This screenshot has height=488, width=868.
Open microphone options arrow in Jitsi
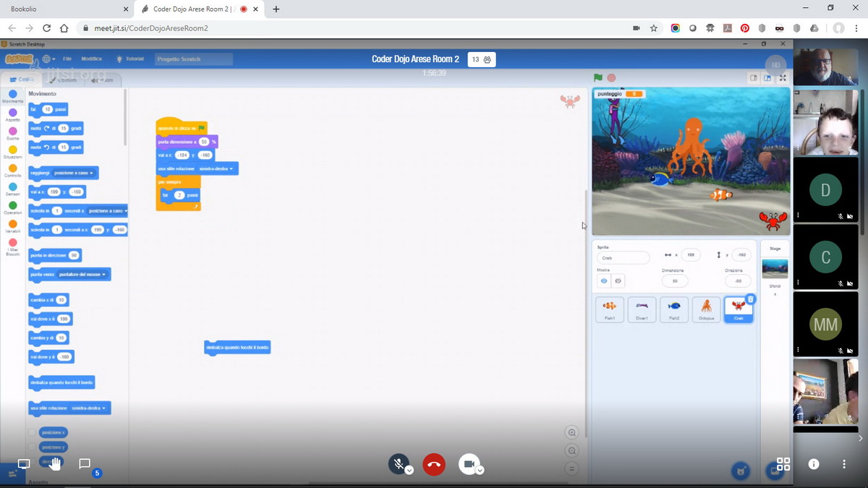409,470
